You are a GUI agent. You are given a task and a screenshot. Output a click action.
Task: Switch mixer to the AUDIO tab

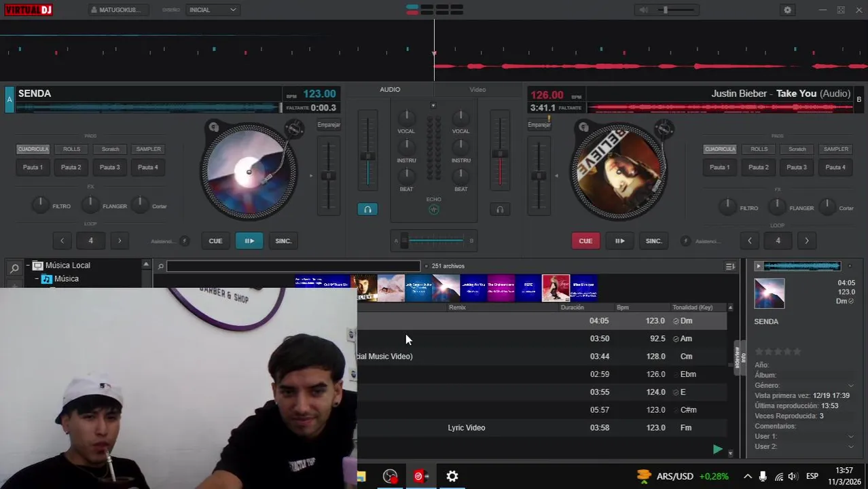coord(390,90)
